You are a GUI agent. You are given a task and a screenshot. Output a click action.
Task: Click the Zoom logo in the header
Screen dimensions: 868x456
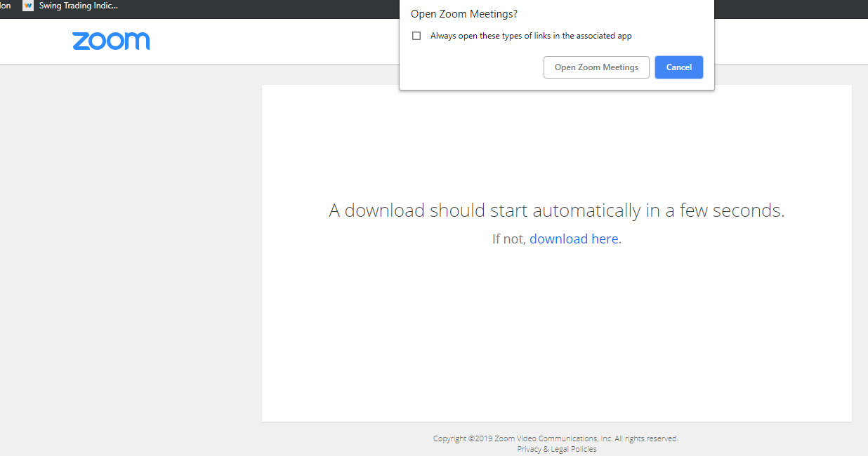click(111, 41)
